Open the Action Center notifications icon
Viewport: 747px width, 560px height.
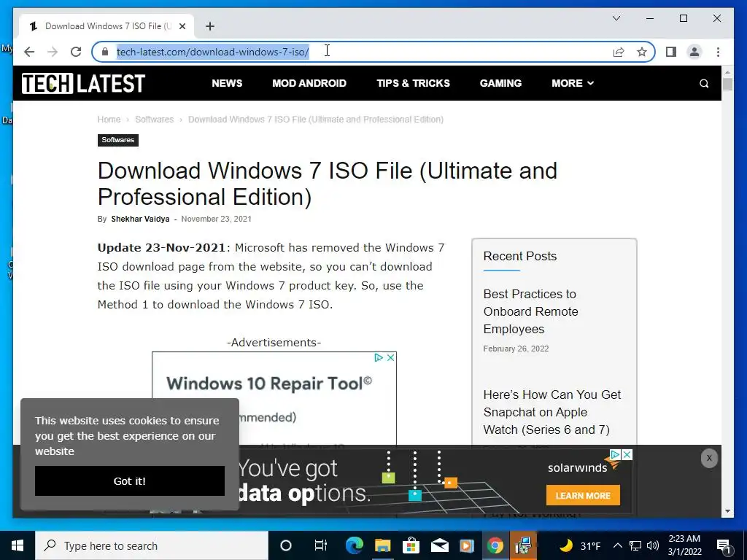tap(724, 546)
